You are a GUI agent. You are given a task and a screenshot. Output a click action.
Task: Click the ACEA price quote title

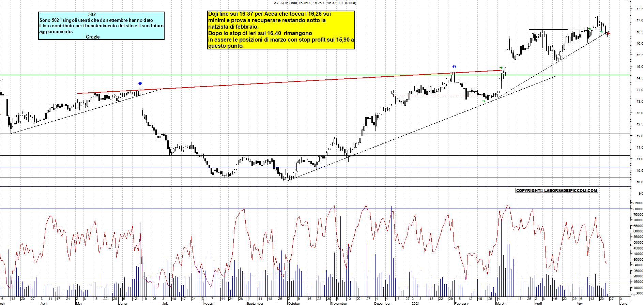(315, 3)
